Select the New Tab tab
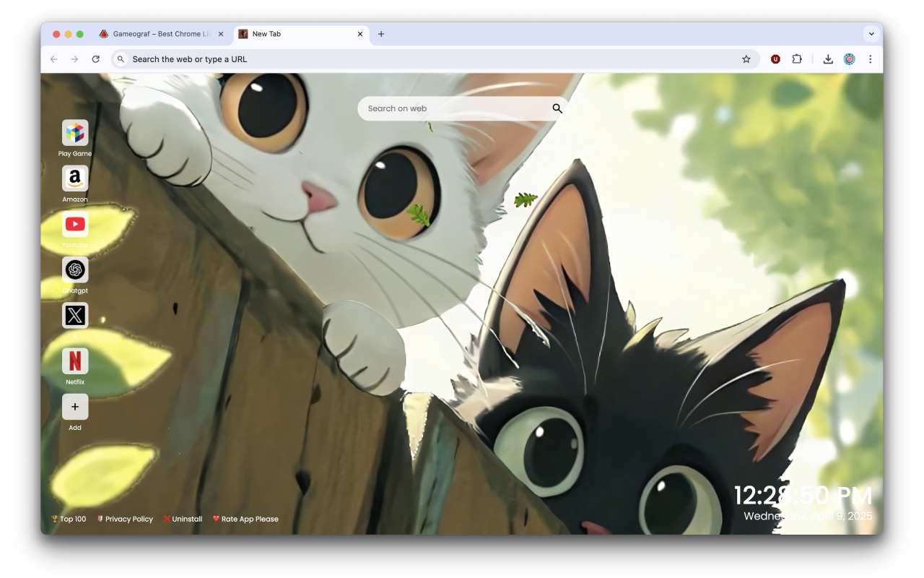The height and width of the screenshot is (578, 924). [289, 33]
